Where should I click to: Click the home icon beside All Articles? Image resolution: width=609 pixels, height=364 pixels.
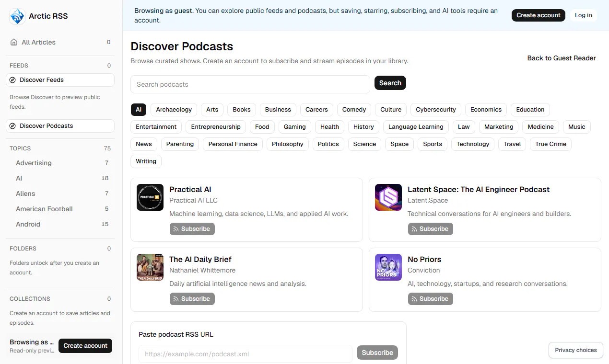[x=14, y=42]
